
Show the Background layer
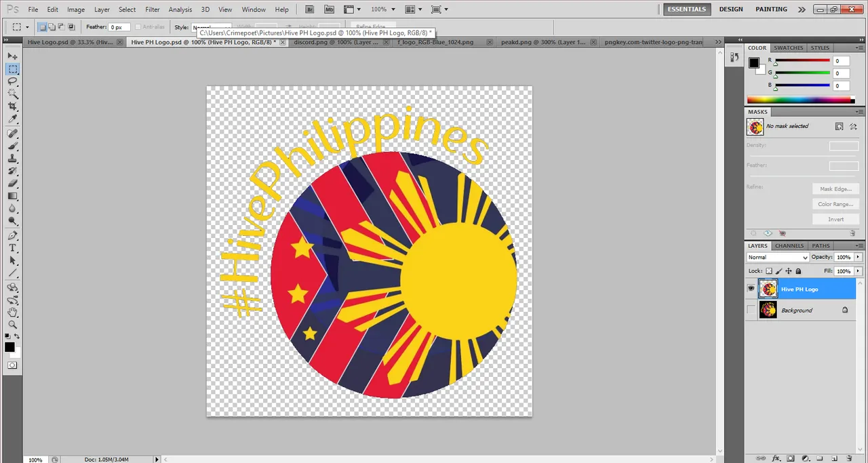(751, 310)
